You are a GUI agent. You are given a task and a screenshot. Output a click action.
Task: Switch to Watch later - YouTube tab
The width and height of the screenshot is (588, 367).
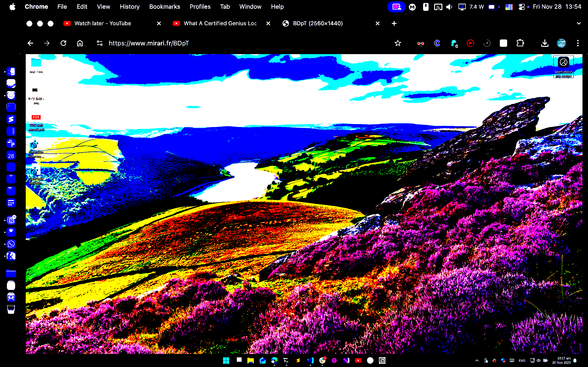click(103, 24)
